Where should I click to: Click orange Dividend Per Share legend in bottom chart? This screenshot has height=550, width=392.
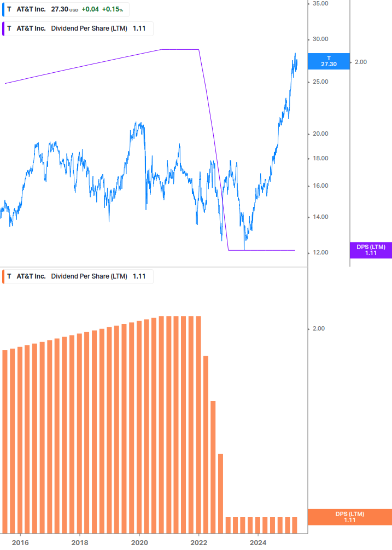78,276
